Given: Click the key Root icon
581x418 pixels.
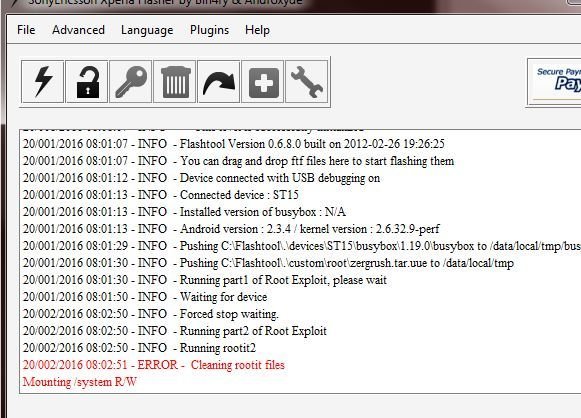Looking at the screenshot, I should pos(131,82).
